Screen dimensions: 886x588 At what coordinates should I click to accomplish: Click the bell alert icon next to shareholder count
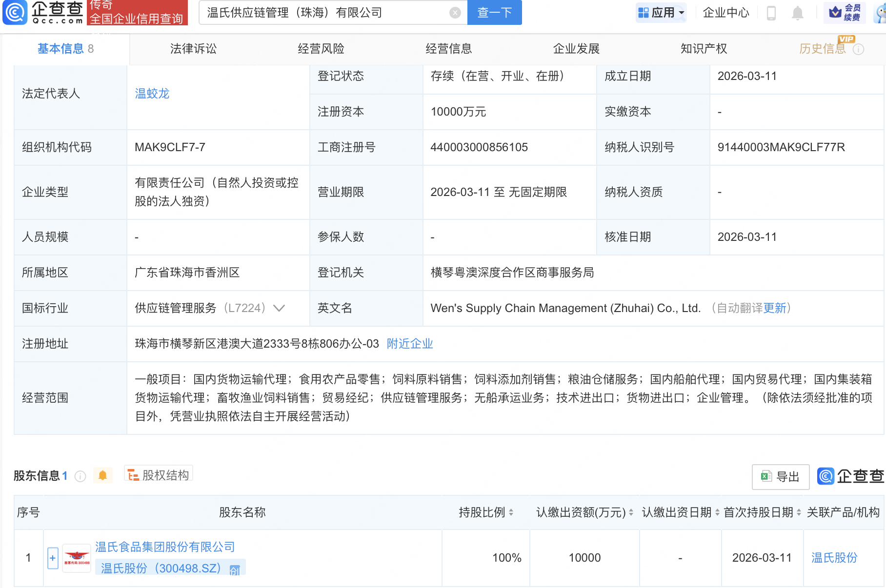(102, 475)
